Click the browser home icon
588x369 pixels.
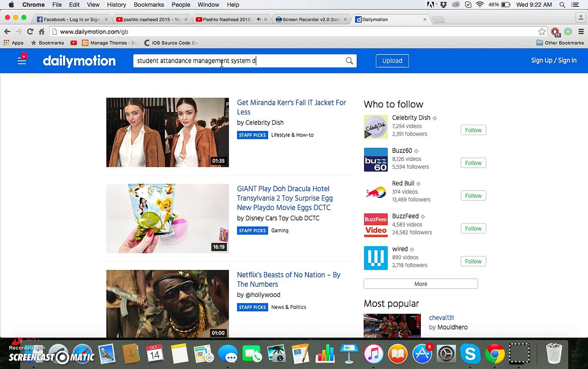[x=41, y=31]
